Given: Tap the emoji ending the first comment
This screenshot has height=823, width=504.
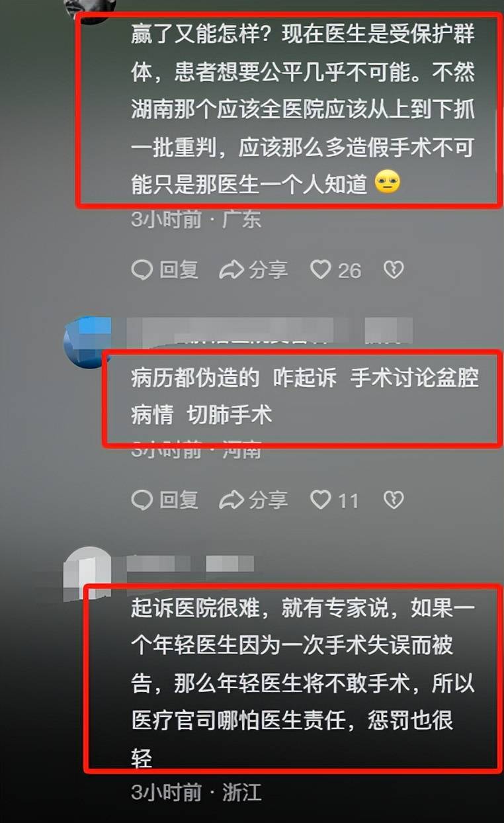Looking at the screenshot, I should pyautogui.click(x=388, y=183).
